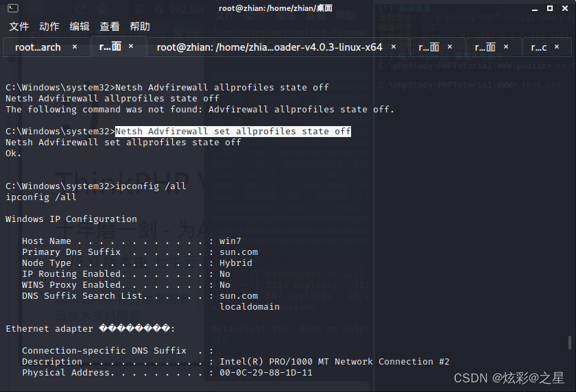This screenshot has height=392, width=576.
Task: Click the 'Ok.' output line
Action: point(13,154)
